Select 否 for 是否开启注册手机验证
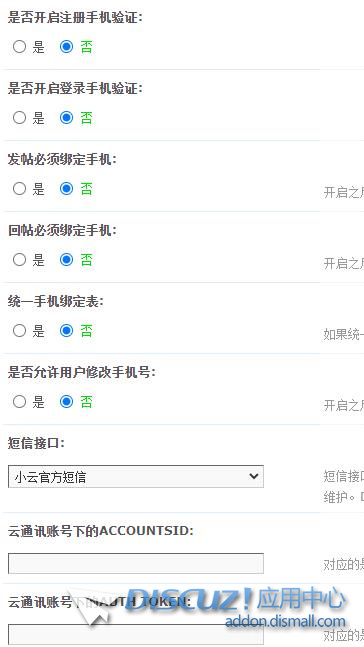 66,47
